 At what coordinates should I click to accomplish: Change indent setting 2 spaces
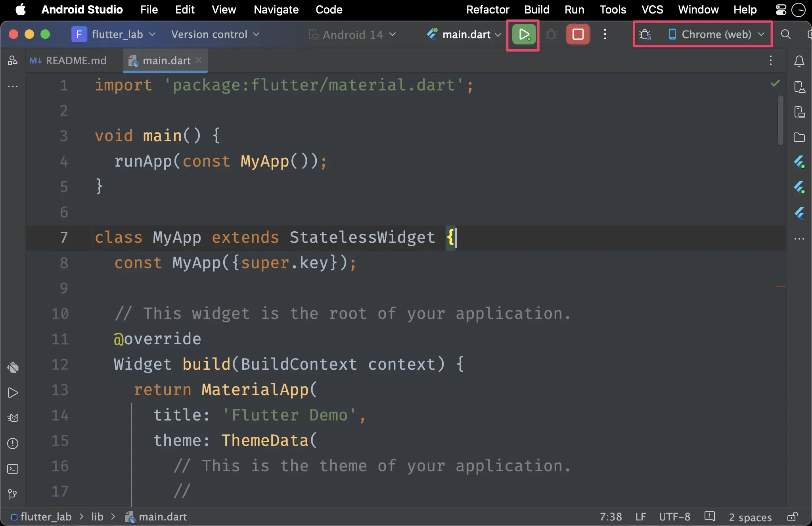tap(750, 517)
